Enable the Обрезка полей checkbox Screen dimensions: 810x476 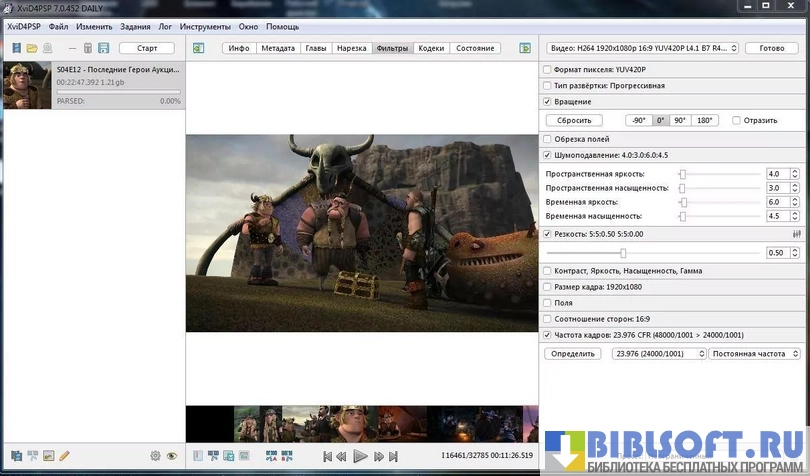coord(546,139)
